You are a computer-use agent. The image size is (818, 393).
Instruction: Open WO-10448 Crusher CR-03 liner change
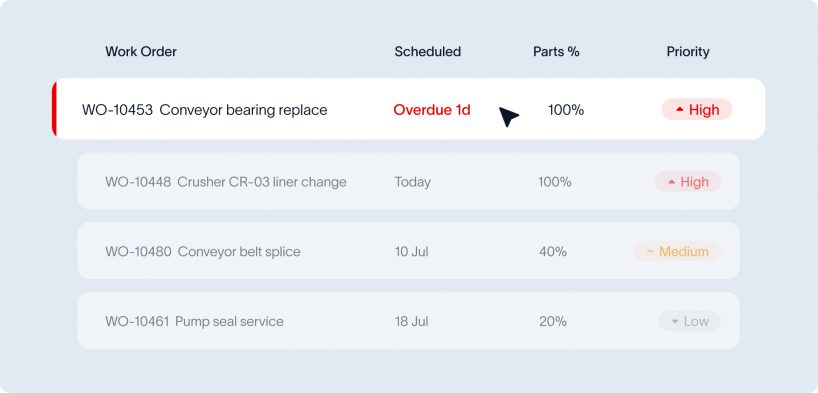pyautogui.click(x=408, y=182)
